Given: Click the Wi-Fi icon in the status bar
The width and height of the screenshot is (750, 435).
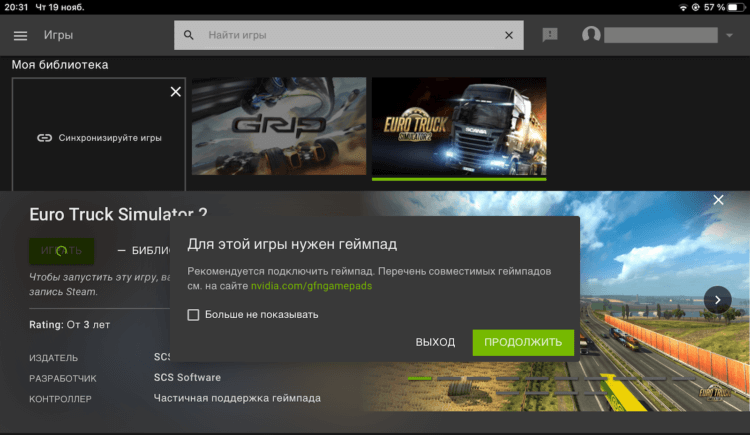Looking at the screenshot, I should pos(683,7).
